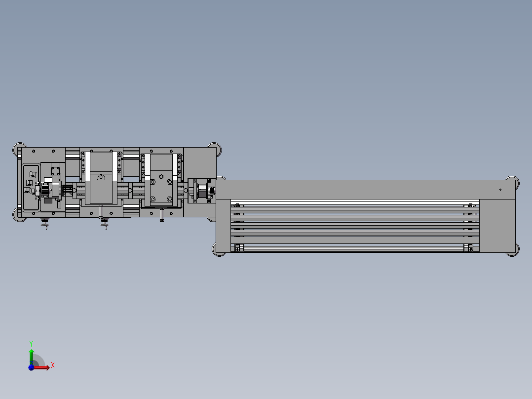Image resolution: width=532 pixels, height=399 pixels.
Task: Select the leftmost leveling foot under the frame
Action: (45, 223)
